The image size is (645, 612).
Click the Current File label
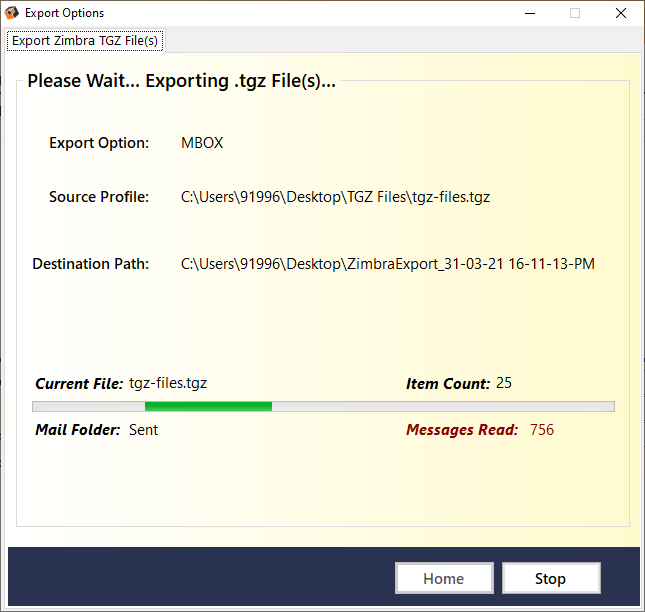click(x=79, y=384)
